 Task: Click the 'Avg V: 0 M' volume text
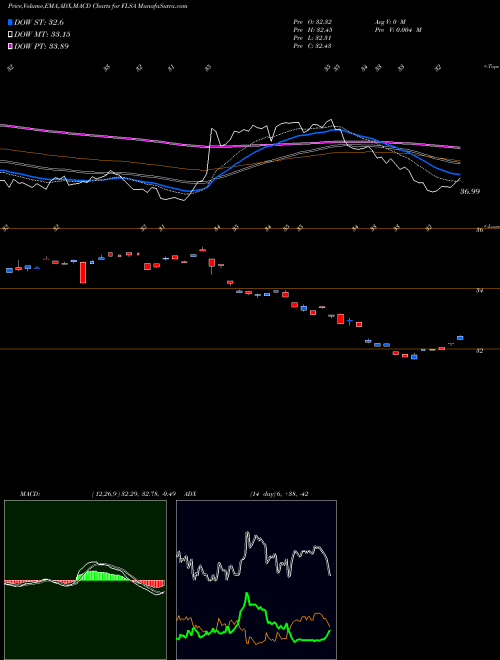[x=389, y=22]
